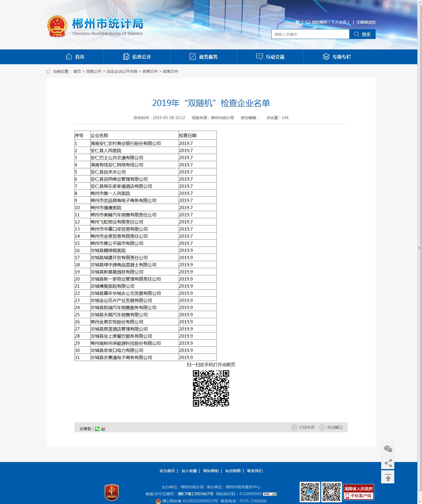Open 湘公网安备 43100202000023号 link
The width and height of the screenshot is (422, 504).
pos(190,501)
